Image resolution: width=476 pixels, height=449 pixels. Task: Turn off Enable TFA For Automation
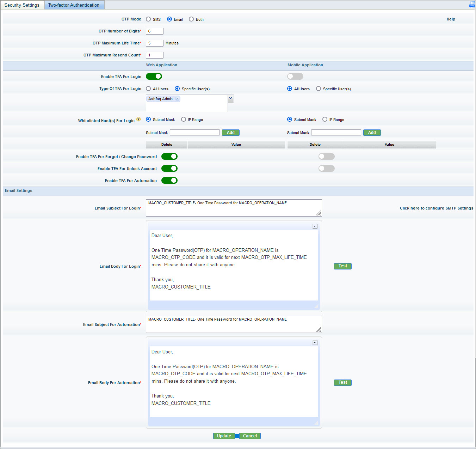169,181
